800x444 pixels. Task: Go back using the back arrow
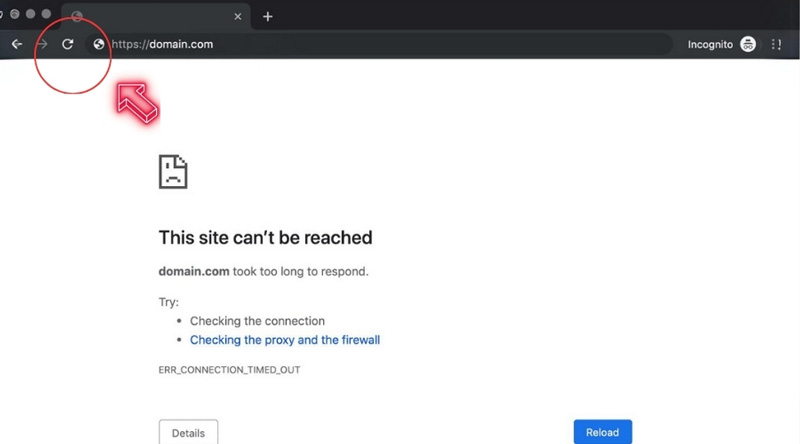click(x=17, y=44)
